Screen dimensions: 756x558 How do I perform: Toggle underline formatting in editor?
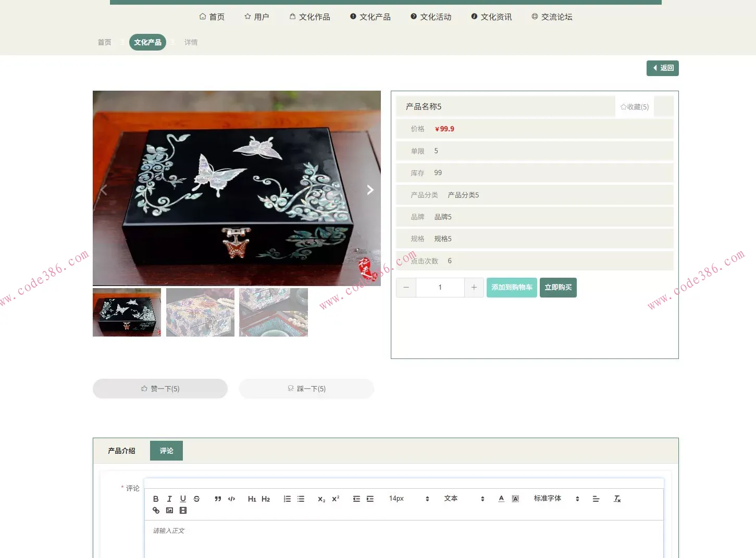(183, 499)
